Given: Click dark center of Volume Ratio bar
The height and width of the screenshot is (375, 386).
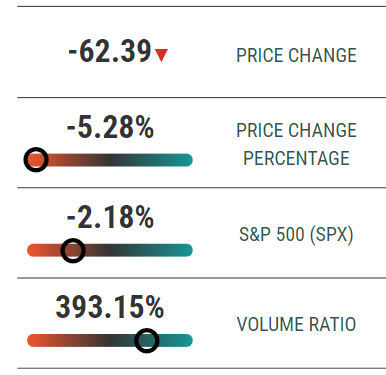Looking at the screenshot, I should click(x=110, y=340).
